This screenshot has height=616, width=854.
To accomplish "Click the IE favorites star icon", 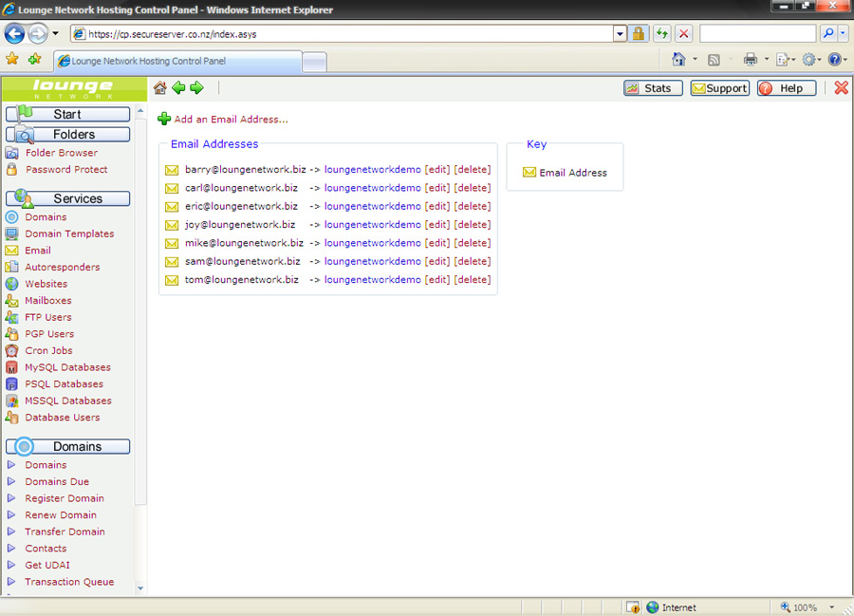I will point(12,59).
